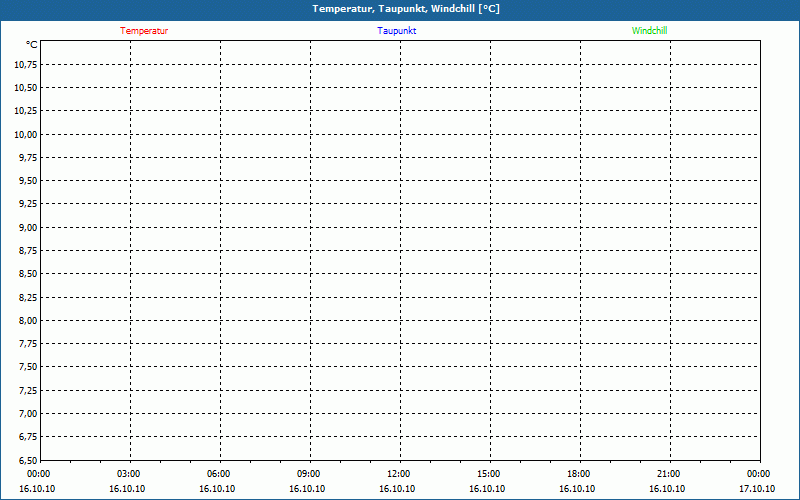Click the green Windchill legend label

649,31
